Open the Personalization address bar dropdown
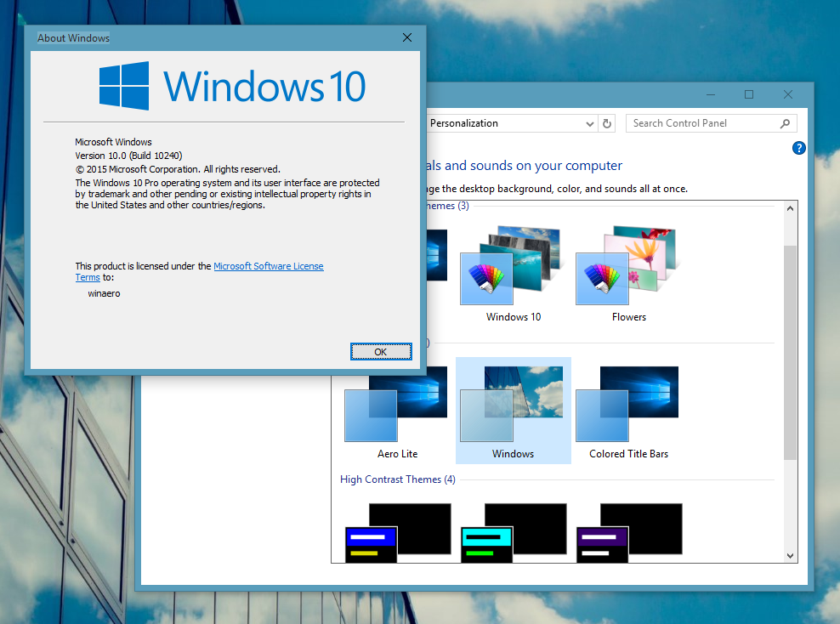 coord(590,123)
